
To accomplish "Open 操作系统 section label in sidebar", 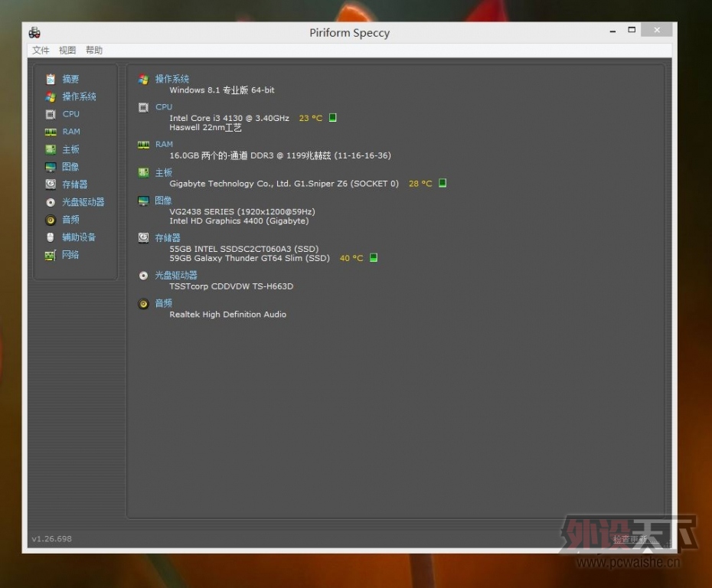I will click(x=79, y=96).
